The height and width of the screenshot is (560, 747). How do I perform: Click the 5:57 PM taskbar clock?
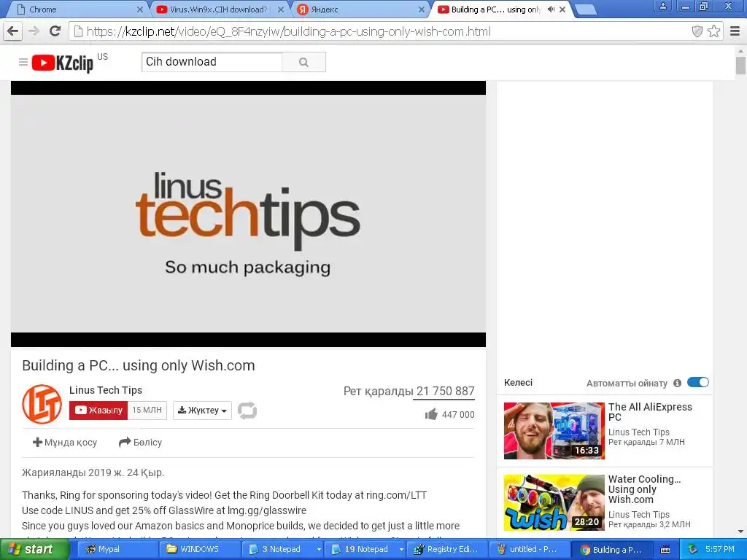tap(720, 549)
